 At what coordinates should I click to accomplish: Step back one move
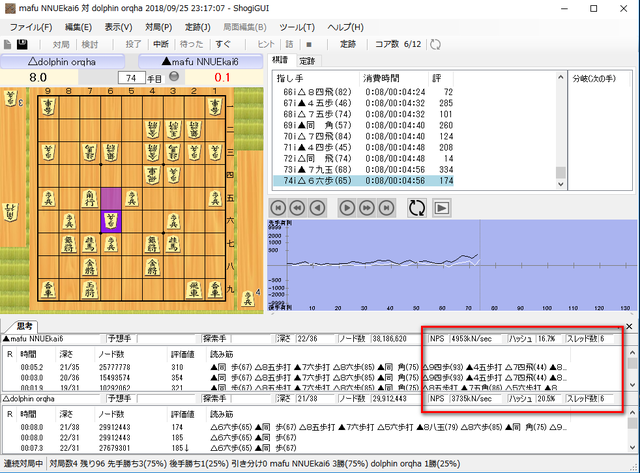(x=317, y=208)
